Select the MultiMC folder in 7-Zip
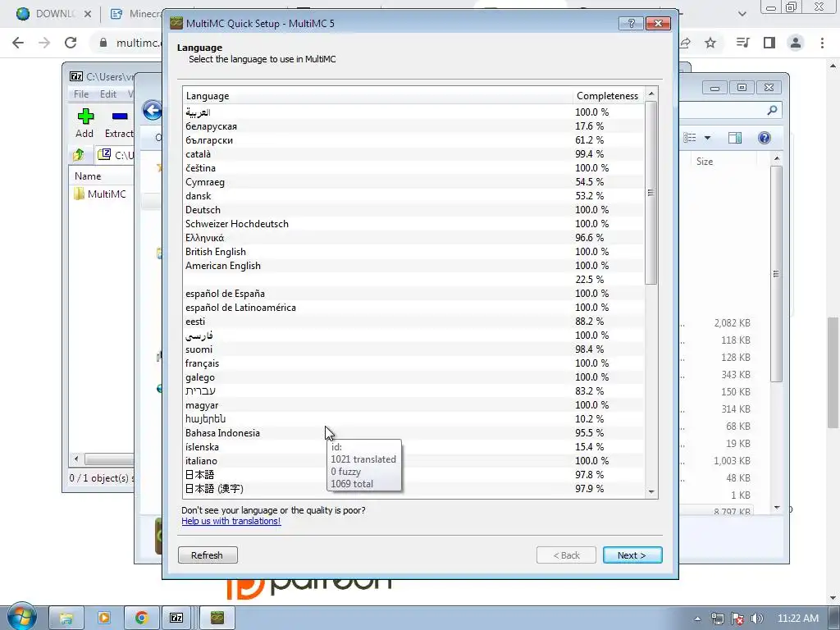This screenshot has height=630, width=840. tap(100, 194)
